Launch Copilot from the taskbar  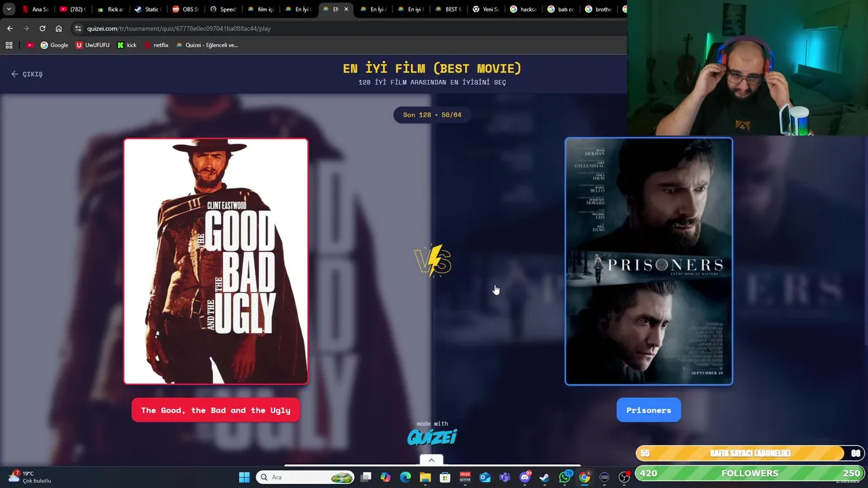(386, 477)
